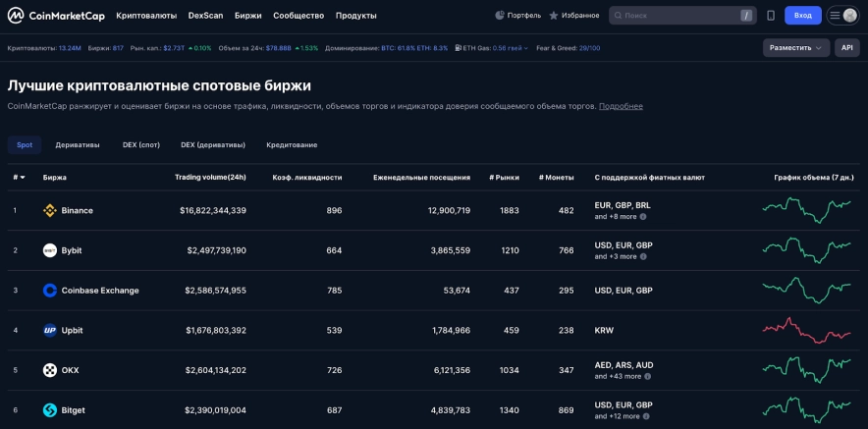Click the mobile app phone icon
Image resolution: width=868 pixels, height=429 pixels.
[x=771, y=16]
